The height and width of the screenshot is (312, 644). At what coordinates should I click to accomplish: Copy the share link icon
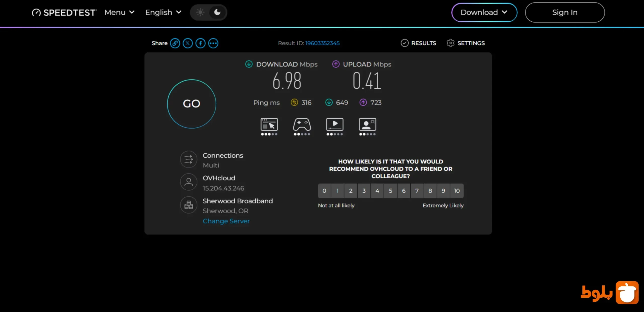175,43
